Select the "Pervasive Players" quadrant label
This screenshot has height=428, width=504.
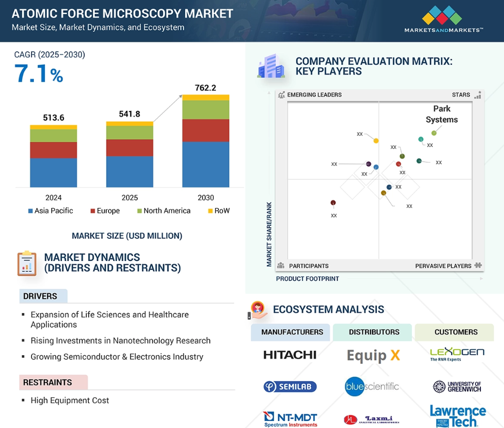(x=443, y=266)
